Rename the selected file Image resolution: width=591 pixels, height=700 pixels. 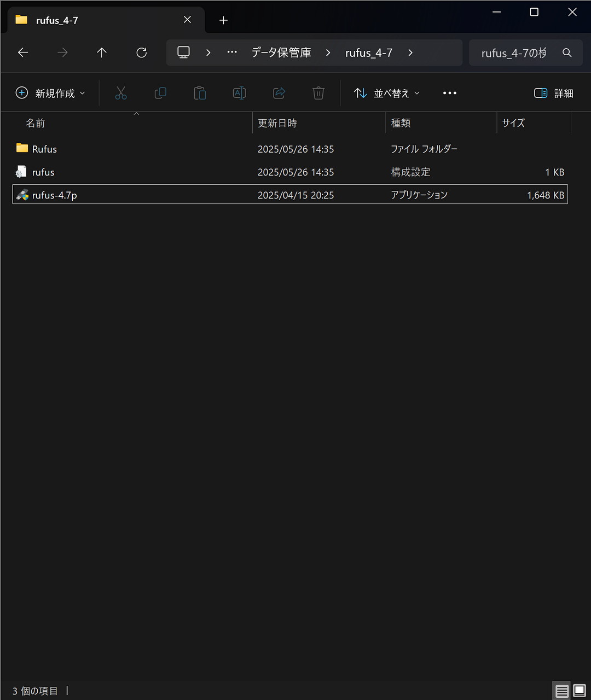pos(239,93)
